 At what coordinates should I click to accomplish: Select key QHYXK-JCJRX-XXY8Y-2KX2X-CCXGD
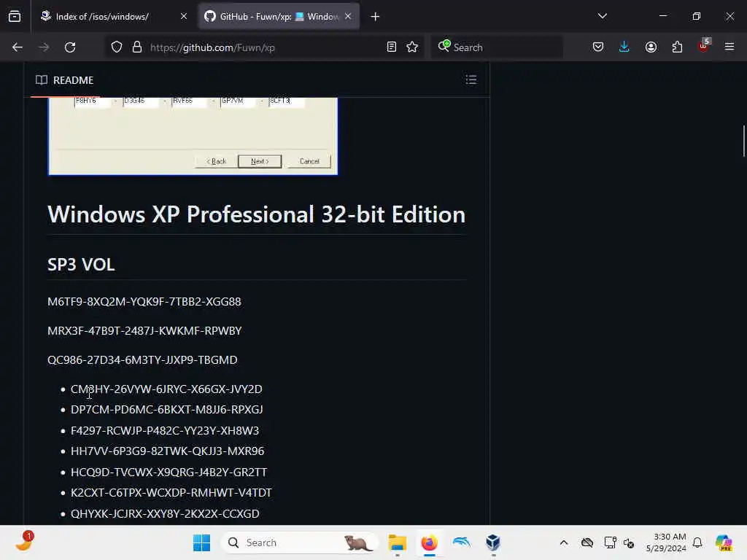coord(165,513)
